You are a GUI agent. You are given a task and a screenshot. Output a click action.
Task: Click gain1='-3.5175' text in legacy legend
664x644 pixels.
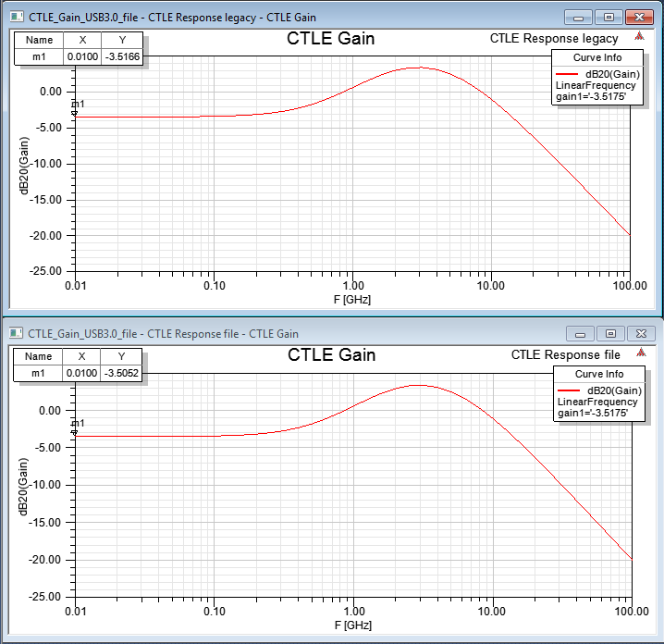click(592, 96)
